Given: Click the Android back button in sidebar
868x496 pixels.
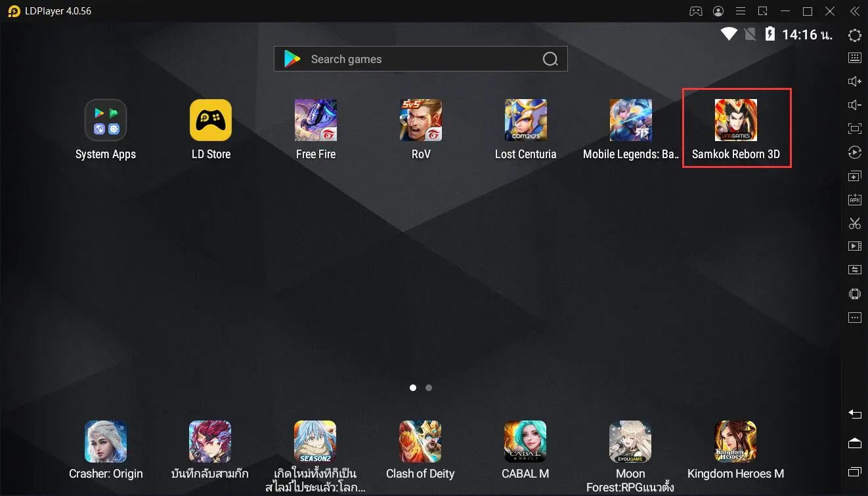Looking at the screenshot, I should coord(854,414).
